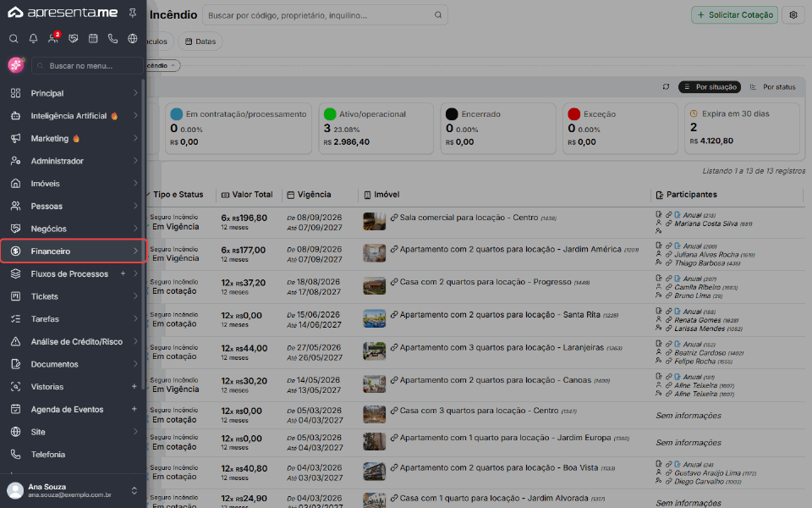Expand the Imóveis menu section
This screenshot has height=508, width=812.
[x=74, y=184]
